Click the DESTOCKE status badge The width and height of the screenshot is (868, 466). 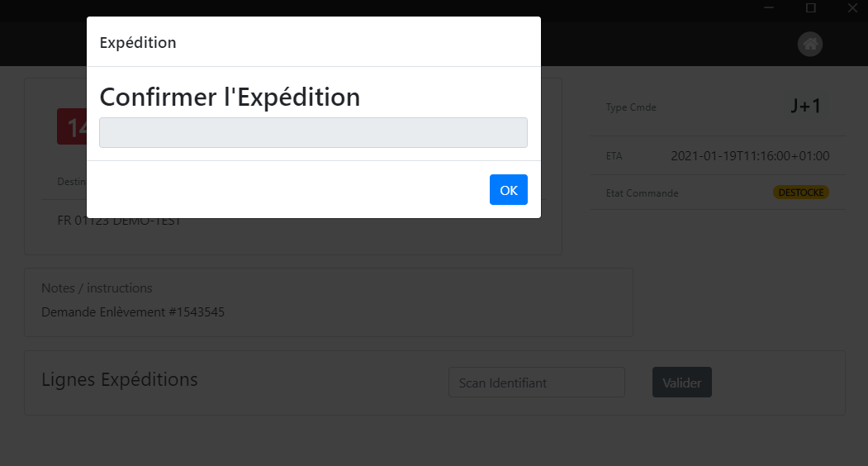tap(800, 193)
